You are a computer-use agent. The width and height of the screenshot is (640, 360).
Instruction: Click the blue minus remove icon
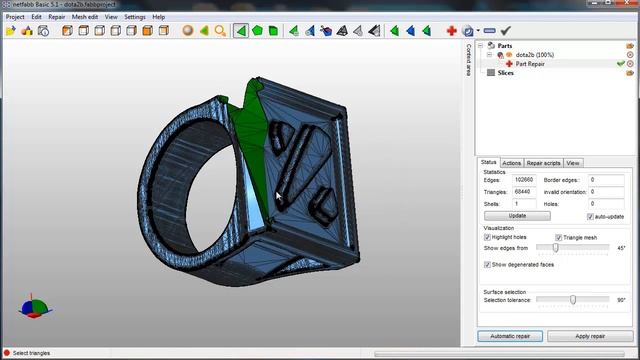click(x=489, y=31)
